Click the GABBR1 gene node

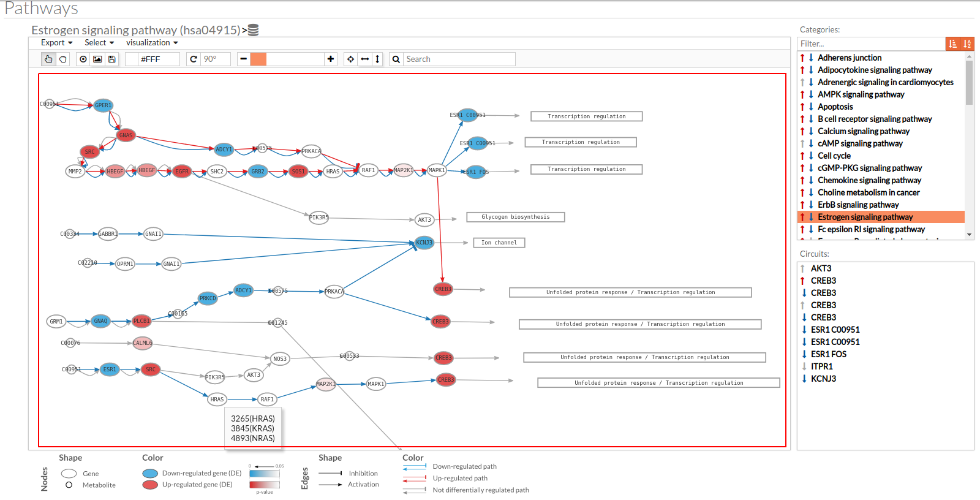(108, 234)
